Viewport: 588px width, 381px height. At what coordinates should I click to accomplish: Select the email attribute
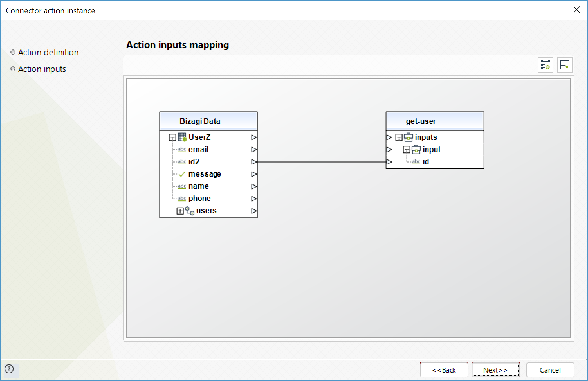click(x=198, y=150)
